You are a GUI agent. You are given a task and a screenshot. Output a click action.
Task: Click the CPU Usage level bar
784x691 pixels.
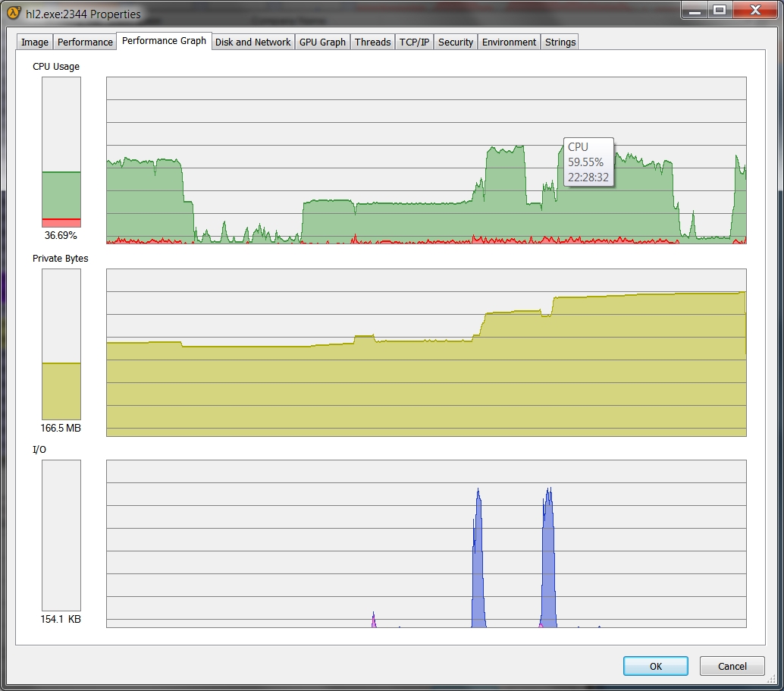pos(61,152)
